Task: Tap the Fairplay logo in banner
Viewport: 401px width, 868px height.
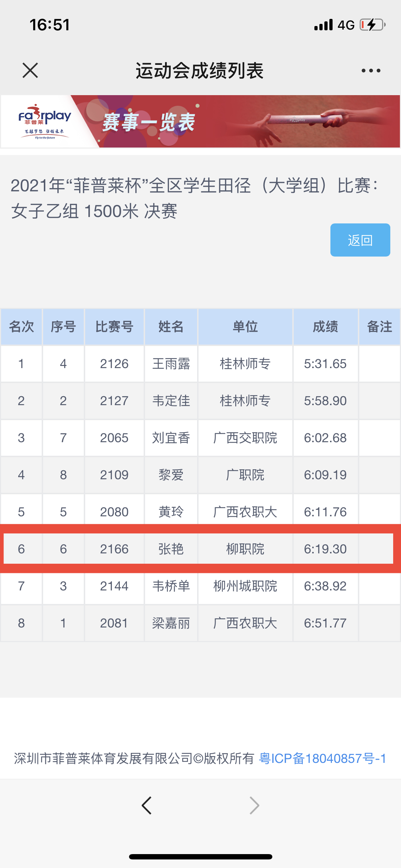Action: [45, 122]
